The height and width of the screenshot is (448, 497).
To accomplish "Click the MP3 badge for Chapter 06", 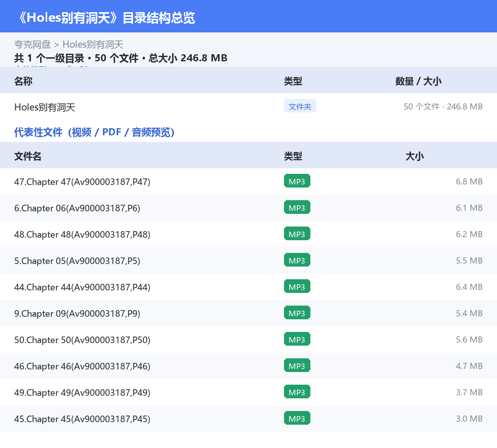I will pyautogui.click(x=297, y=207).
